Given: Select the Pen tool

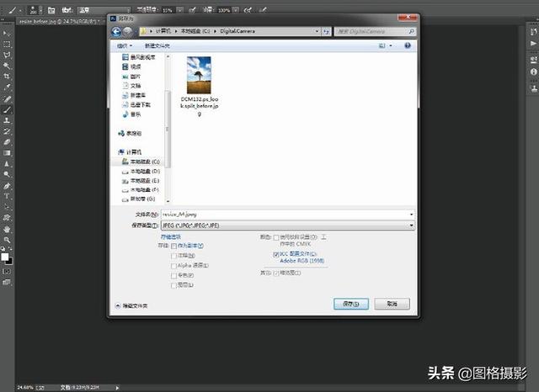Looking at the screenshot, I should [6, 186].
